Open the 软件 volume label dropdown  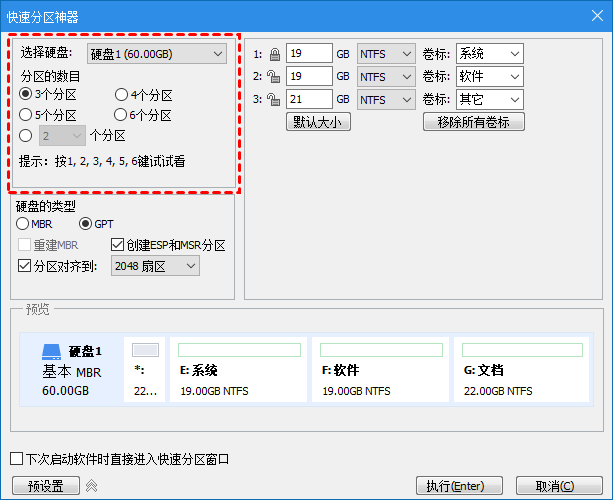pos(489,77)
